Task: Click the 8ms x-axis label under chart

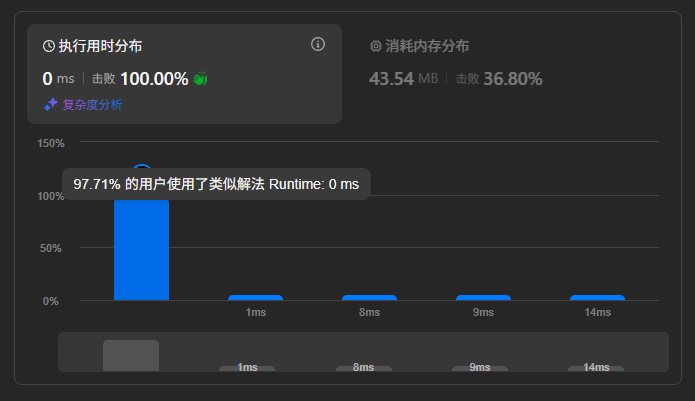Action: pos(369,312)
